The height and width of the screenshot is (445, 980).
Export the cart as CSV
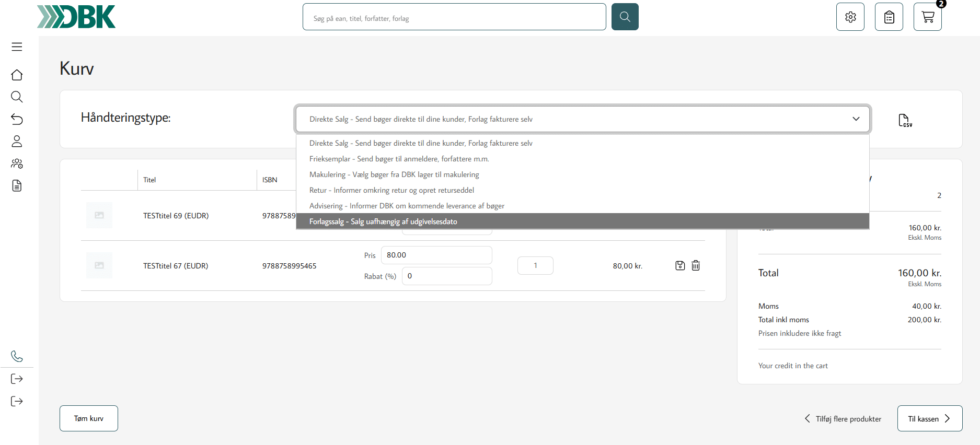(x=905, y=120)
